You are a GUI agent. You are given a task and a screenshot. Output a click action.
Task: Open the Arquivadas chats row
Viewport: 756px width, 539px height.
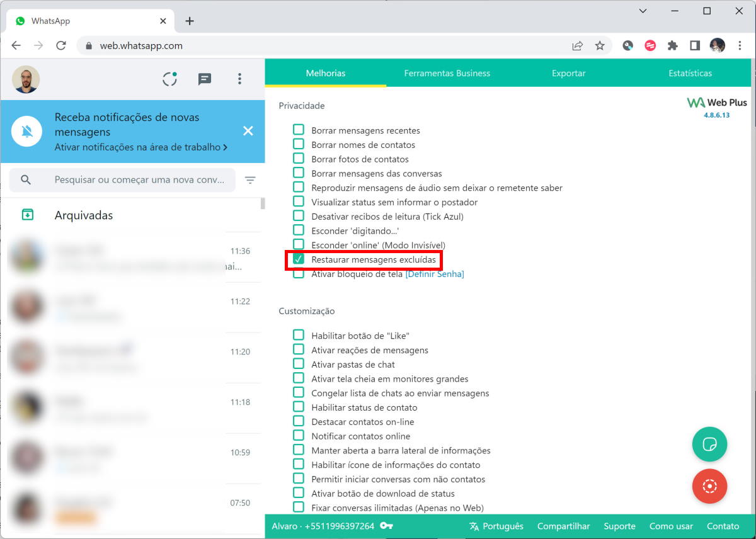130,215
